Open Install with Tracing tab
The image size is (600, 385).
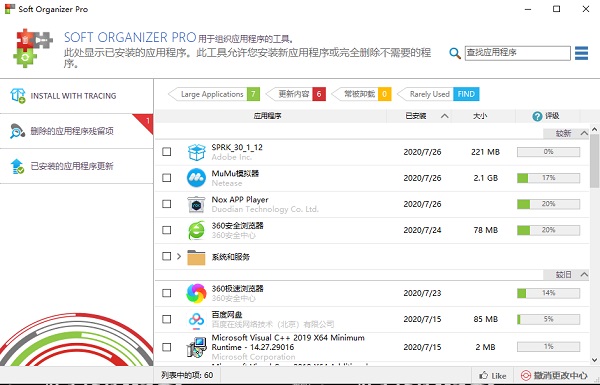(x=77, y=96)
